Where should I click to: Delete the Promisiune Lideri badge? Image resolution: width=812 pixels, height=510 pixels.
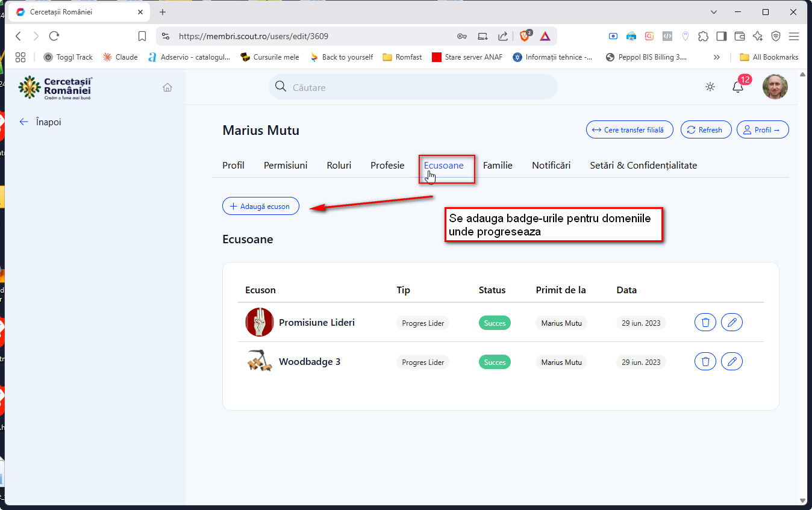[705, 323]
